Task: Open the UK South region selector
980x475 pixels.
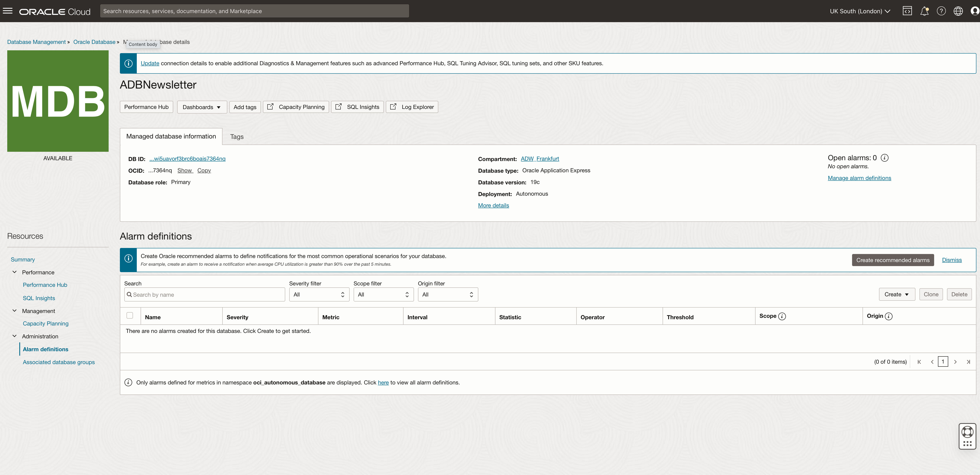Action: [x=860, y=11]
